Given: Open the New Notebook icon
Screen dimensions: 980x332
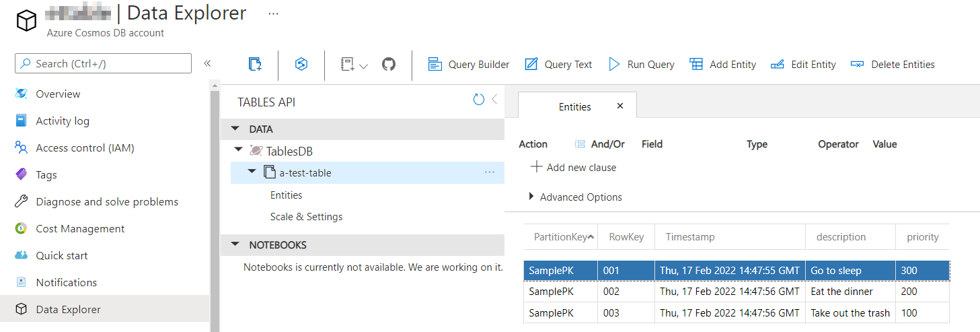Looking at the screenshot, I should pyautogui.click(x=347, y=65).
